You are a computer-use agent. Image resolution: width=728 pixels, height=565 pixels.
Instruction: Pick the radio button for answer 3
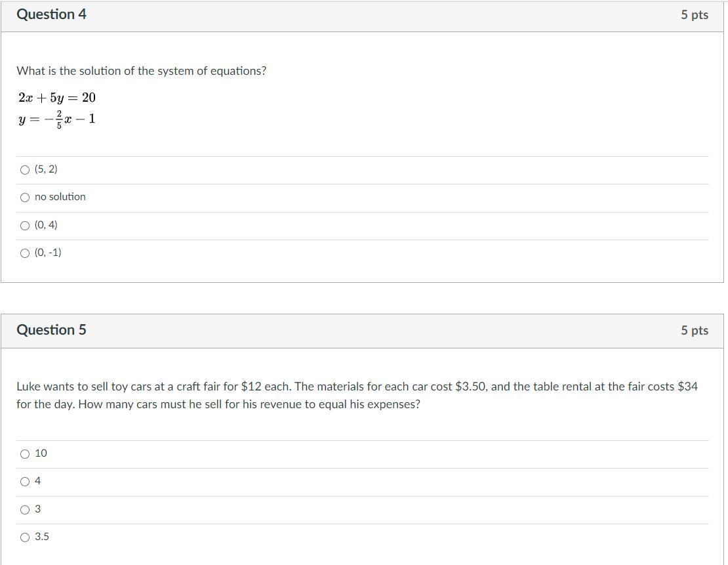pyautogui.click(x=25, y=510)
